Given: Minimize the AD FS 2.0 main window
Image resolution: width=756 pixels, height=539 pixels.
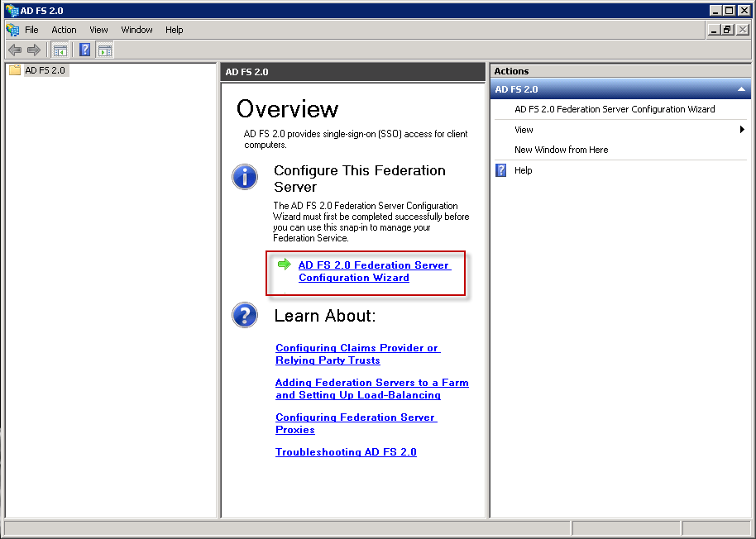Looking at the screenshot, I should pos(715,10).
